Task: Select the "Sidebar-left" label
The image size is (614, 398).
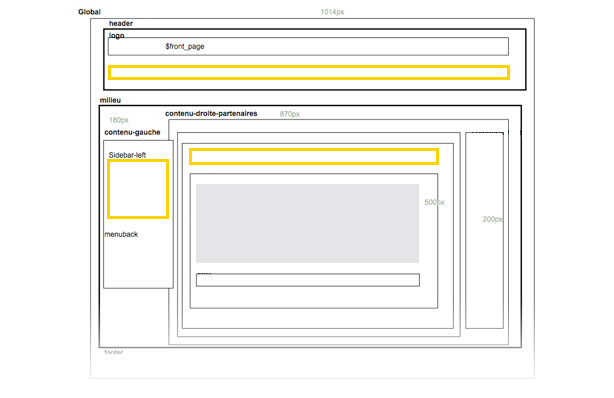Action: 127,155
